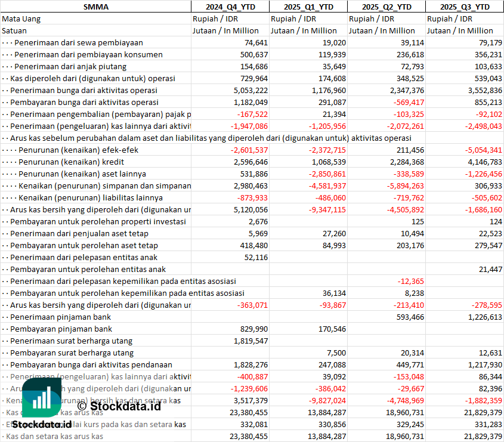The image size is (504, 442).
Task: Click the red value -12,365
Action: point(411,281)
